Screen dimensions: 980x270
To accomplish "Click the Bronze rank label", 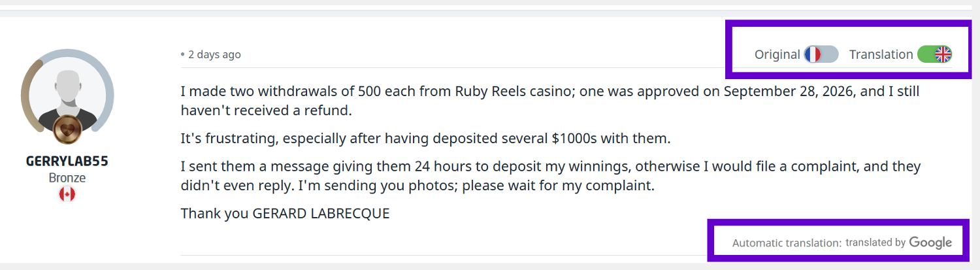I will [x=67, y=178].
